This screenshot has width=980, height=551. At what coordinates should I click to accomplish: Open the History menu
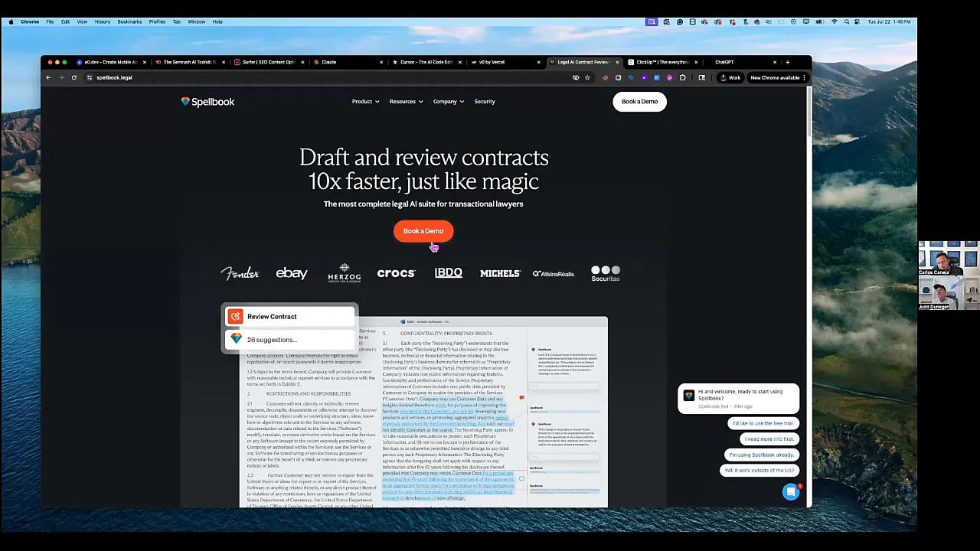point(103,22)
